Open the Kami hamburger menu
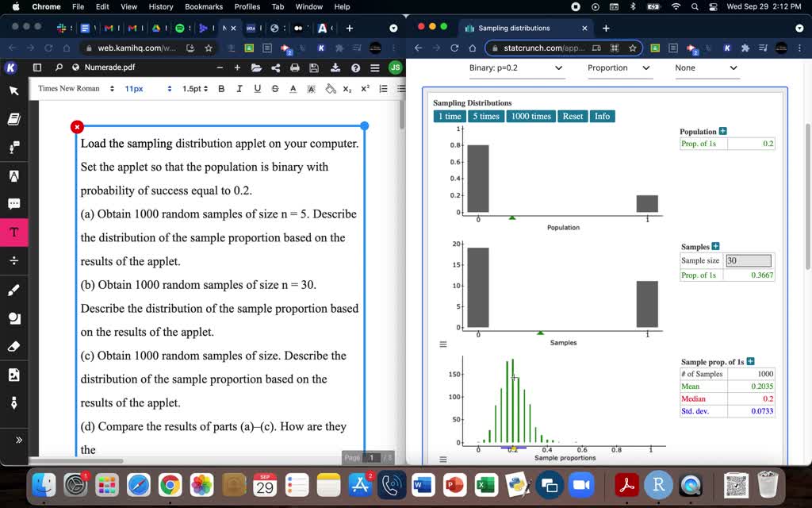Viewport: 812px width, 508px height. [375, 67]
